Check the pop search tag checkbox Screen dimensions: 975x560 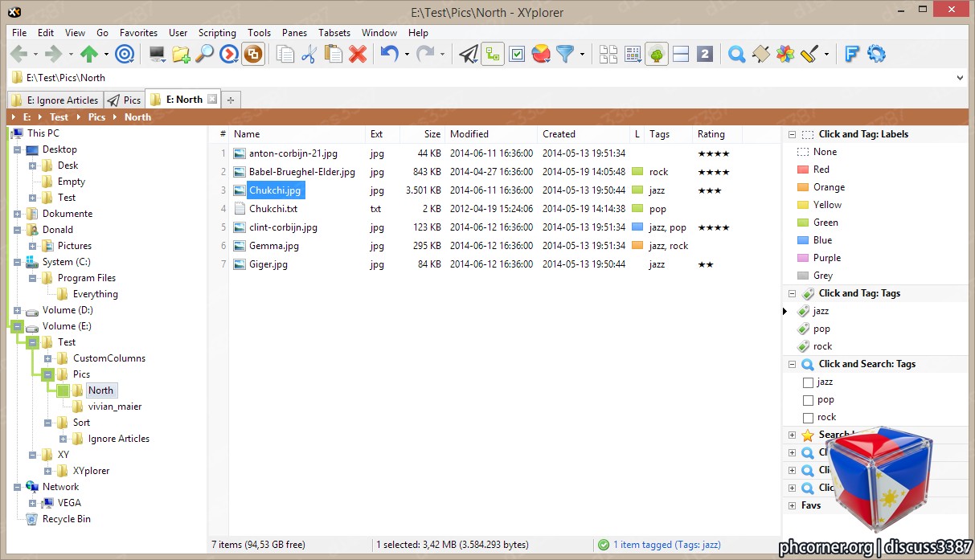click(x=809, y=400)
